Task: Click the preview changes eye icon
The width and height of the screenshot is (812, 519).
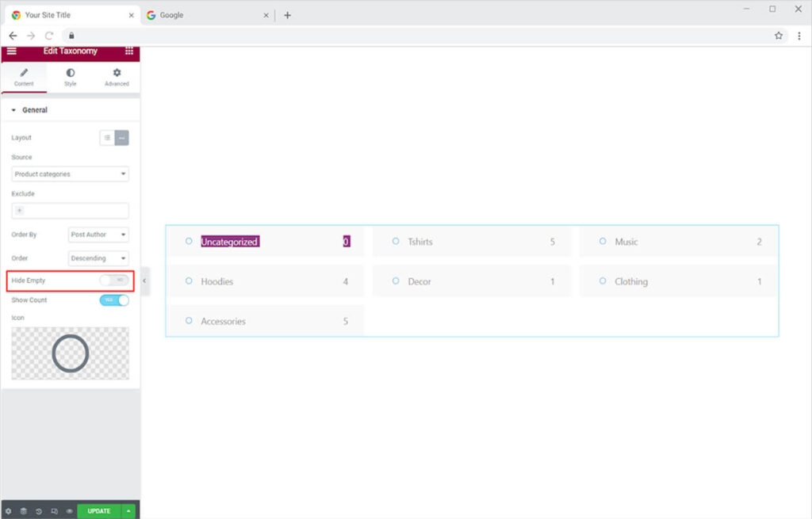Action: click(x=69, y=511)
